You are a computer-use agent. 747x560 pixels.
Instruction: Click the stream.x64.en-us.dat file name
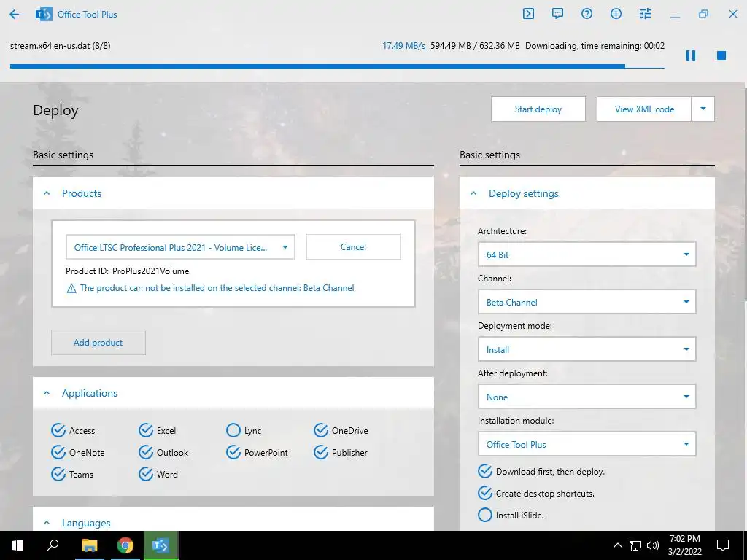click(61, 46)
